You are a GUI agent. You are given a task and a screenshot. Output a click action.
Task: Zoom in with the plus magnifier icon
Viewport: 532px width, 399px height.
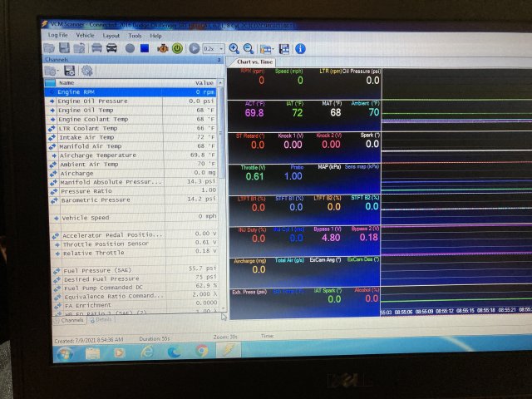234,49
